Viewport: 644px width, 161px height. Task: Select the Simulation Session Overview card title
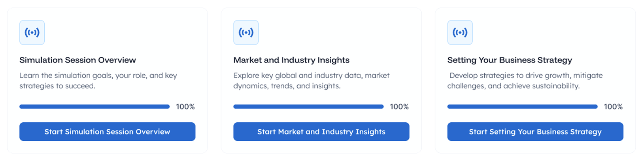(77, 60)
